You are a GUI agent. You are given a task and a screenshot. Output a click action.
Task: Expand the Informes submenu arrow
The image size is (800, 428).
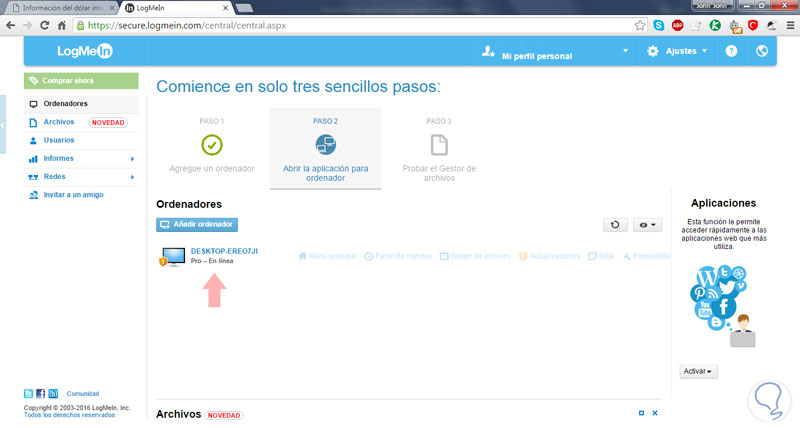[x=132, y=159]
